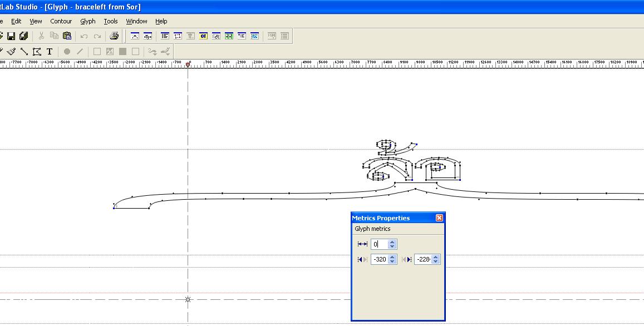Screen dimensions: 644x326
Task: Select the Brush tool icon
Action: (x=11, y=51)
